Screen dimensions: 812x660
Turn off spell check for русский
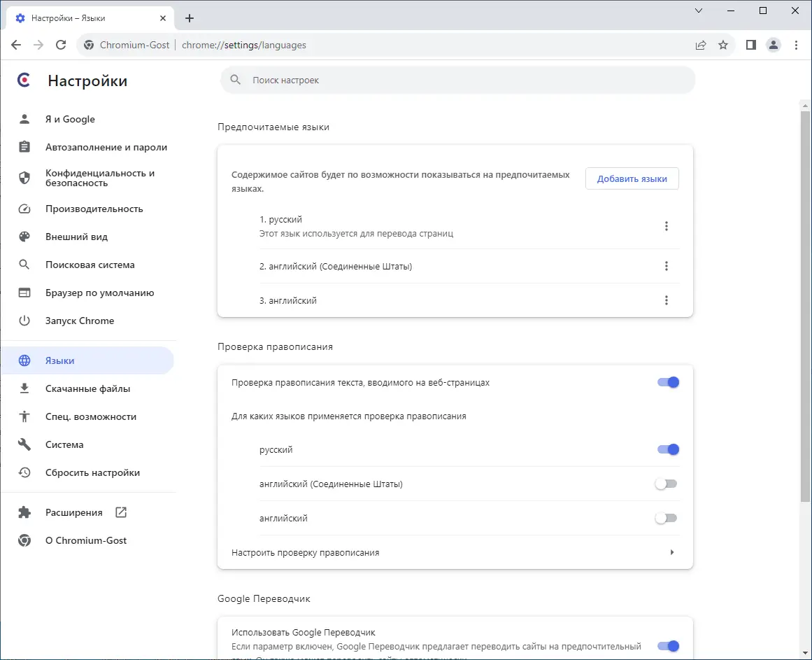click(668, 449)
